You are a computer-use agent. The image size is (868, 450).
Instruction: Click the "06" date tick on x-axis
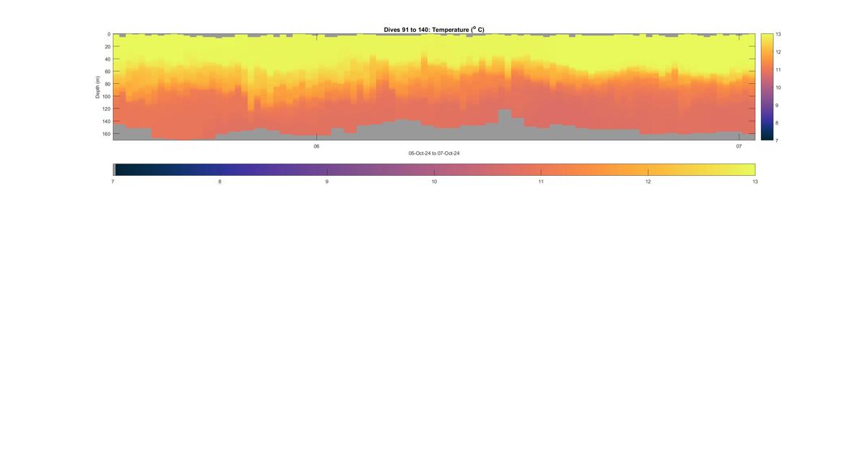tap(316, 146)
